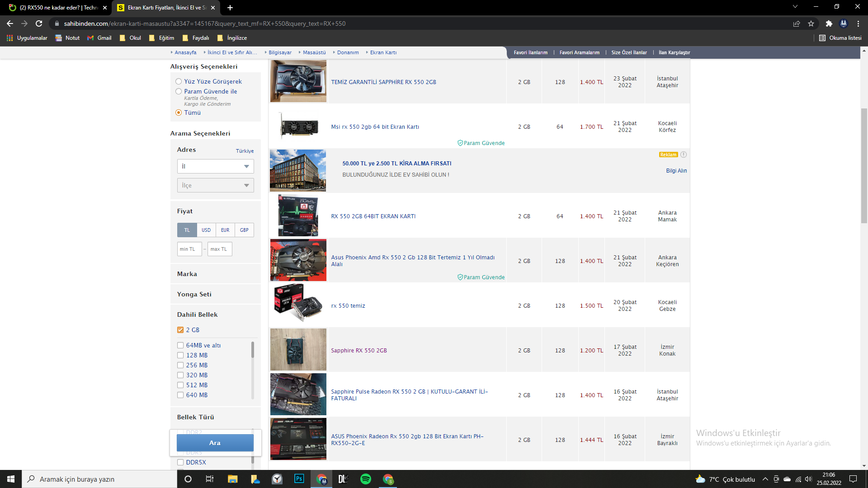868x488 pixels.
Task: Check the 512 MB memory checkbox
Action: 180,385
